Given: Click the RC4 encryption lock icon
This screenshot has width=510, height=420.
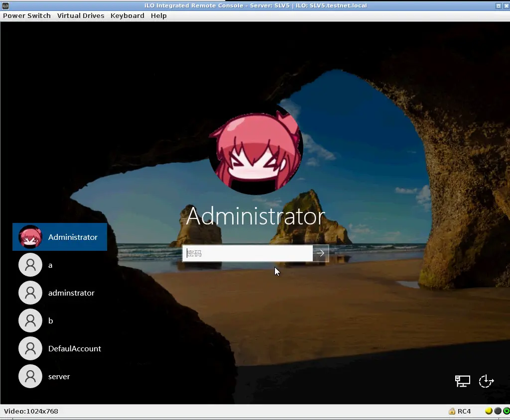Looking at the screenshot, I should tap(452, 411).
